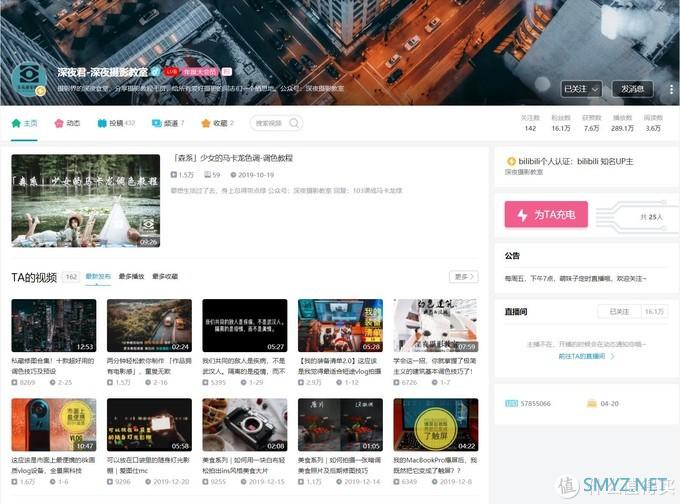Sort videos by 最多播放
This screenshot has height=504, width=680.
[x=131, y=276]
